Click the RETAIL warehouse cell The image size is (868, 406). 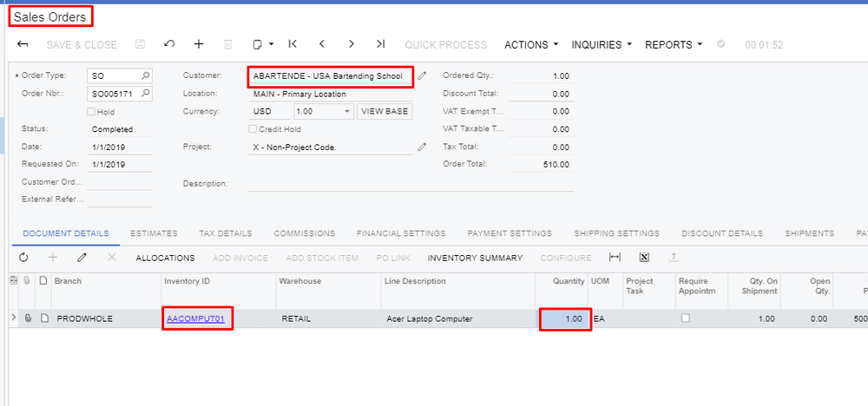point(328,318)
